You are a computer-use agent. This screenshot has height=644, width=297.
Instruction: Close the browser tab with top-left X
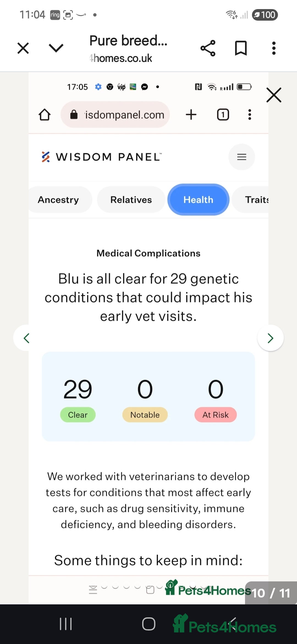click(23, 48)
